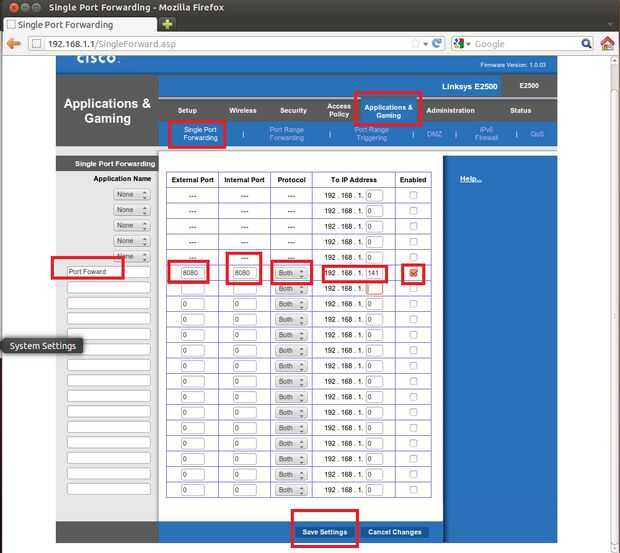Click the page's vertical scrollbar
Image resolution: width=620 pixels, height=553 pixels.
[615, 304]
